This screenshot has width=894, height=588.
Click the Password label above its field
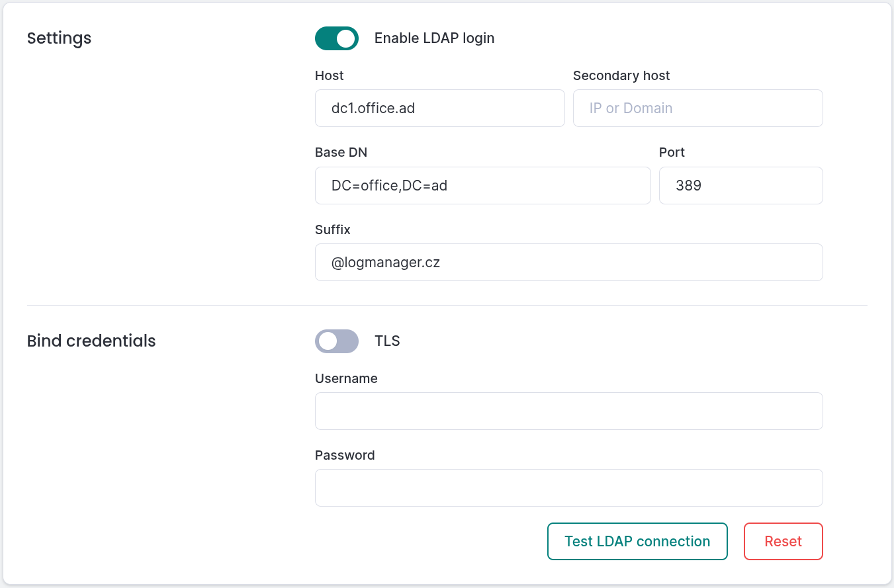pyautogui.click(x=344, y=455)
